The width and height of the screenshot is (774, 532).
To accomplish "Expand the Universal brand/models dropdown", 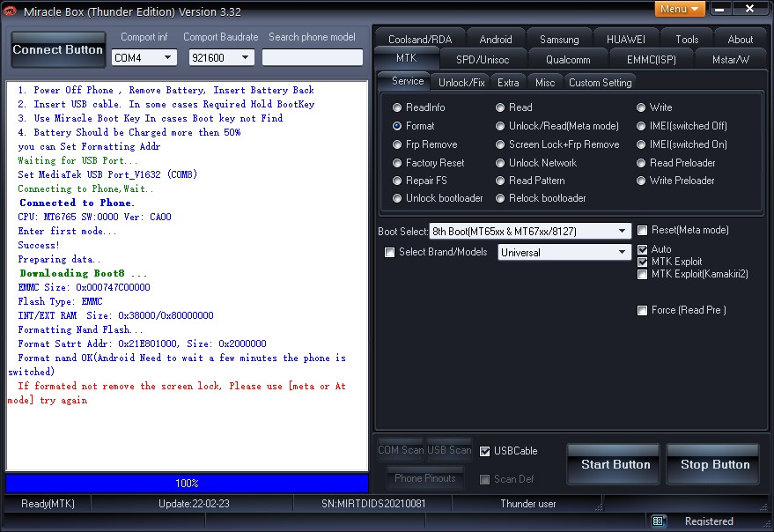I will pos(564,253).
